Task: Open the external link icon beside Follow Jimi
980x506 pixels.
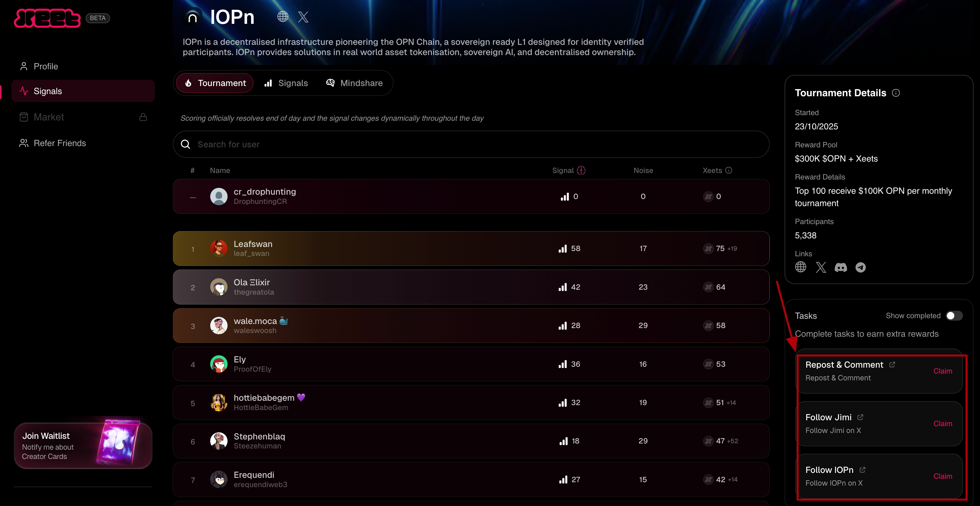Action: [860, 417]
